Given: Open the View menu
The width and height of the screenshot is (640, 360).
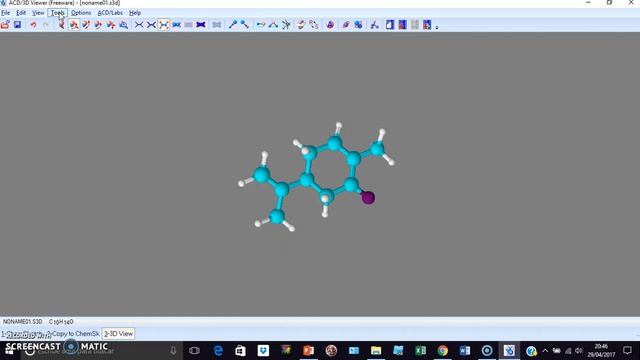Looking at the screenshot, I should (38, 13).
